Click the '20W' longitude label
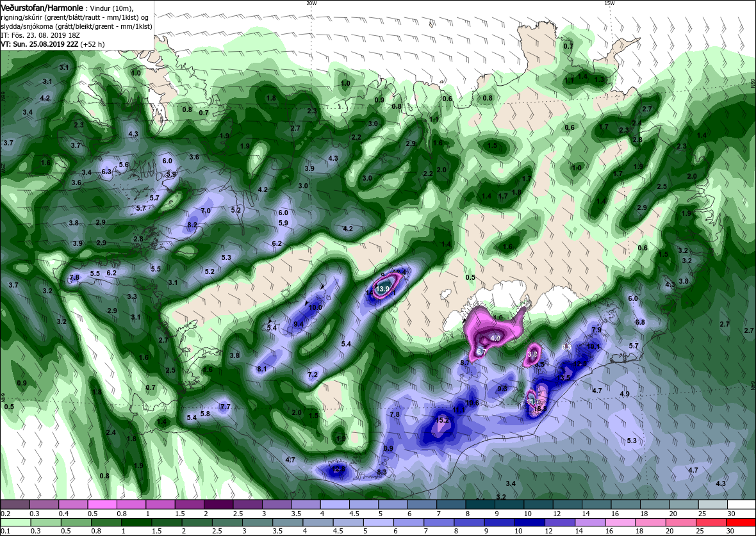Image resolution: width=756 pixels, height=536 pixels. (x=311, y=3)
